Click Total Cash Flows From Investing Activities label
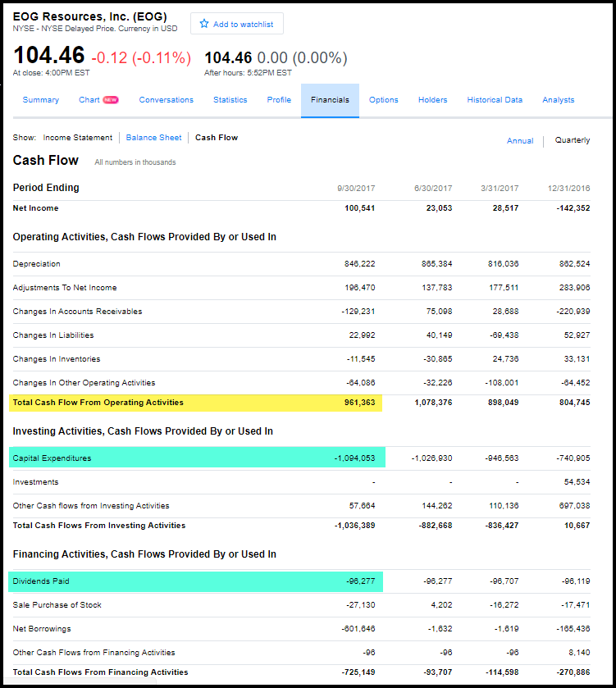616x688 pixels. [x=99, y=525]
